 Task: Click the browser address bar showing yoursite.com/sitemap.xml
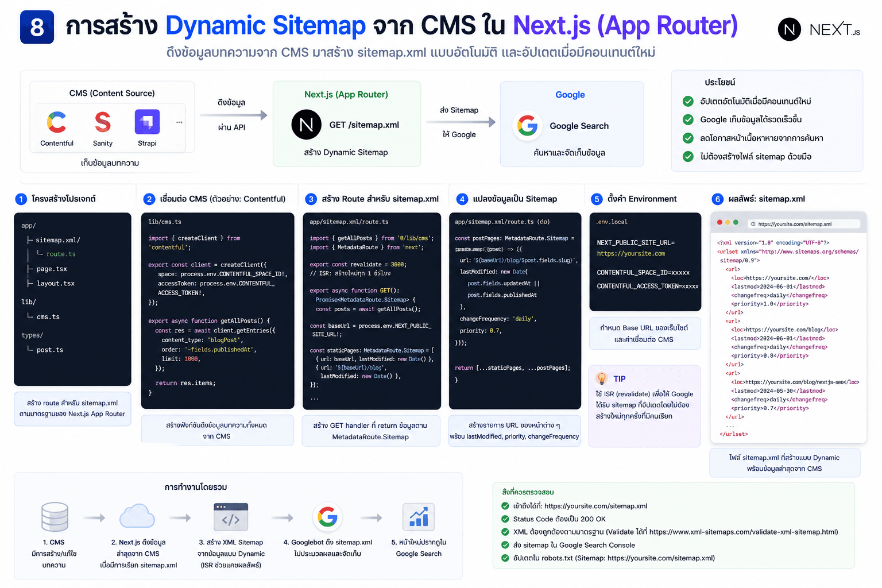point(804,224)
